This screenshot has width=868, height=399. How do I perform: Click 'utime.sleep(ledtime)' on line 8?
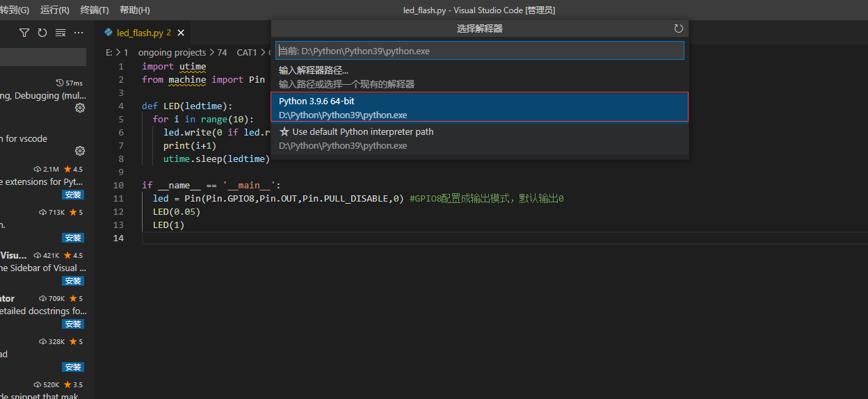point(216,159)
